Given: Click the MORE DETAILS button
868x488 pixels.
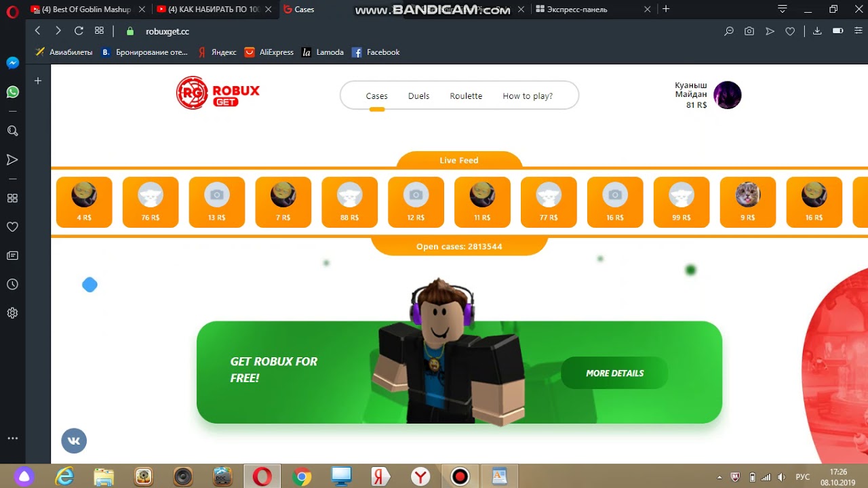Looking at the screenshot, I should [614, 373].
